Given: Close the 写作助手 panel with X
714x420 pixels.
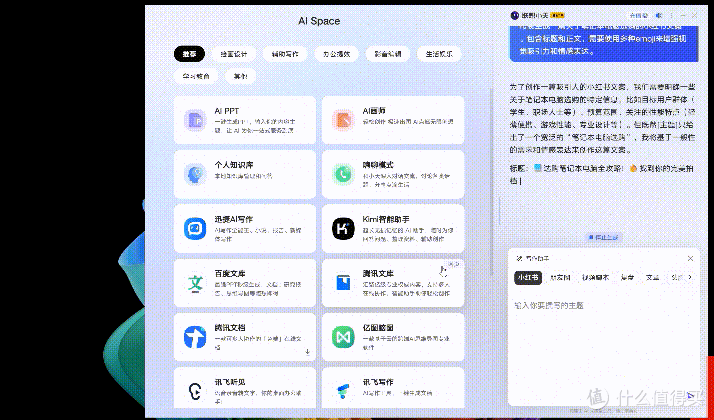Looking at the screenshot, I should pyautogui.click(x=690, y=258).
